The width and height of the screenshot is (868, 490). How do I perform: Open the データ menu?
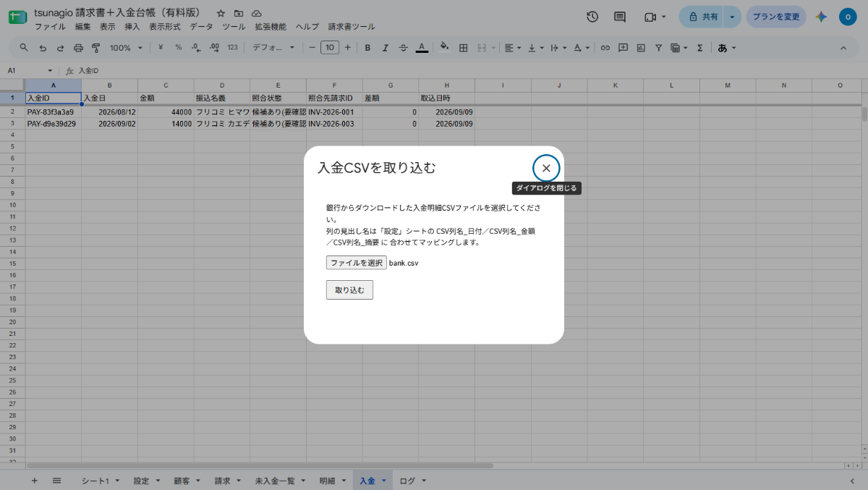coord(201,27)
